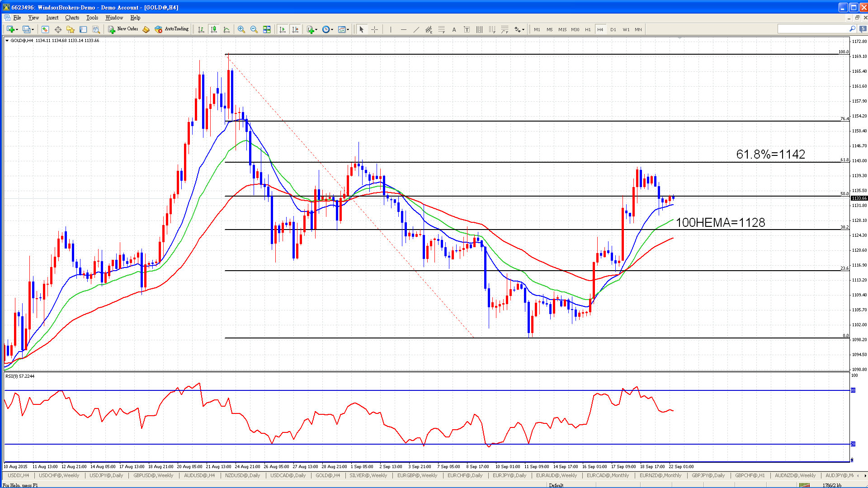Click the Zoom Out magnifier icon
Image resolution: width=868 pixels, height=488 pixels.
[254, 29]
